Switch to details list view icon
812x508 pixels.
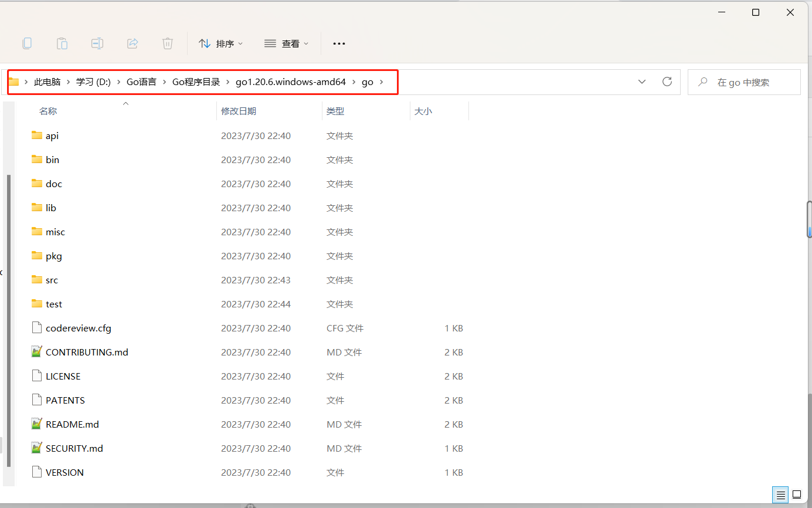[x=780, y=494]
